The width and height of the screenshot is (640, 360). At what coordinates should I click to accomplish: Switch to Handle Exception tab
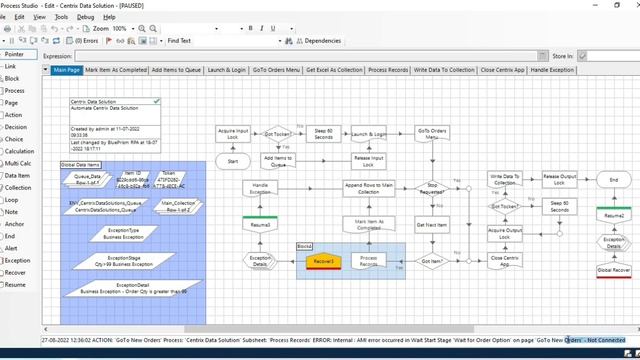pyautogui.click(x=552, y=70)
